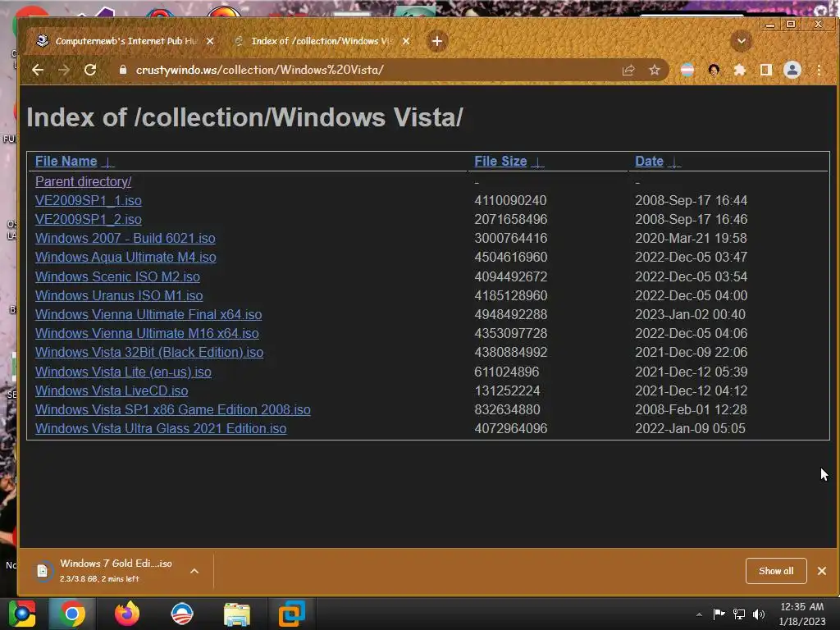Open the Extensions puzzle piece menu

pos(740,70)
